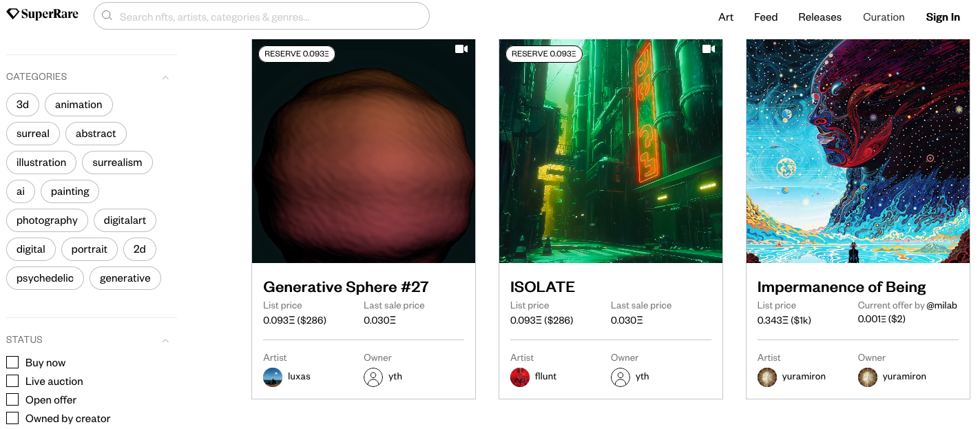Open the Releases menu item
Image resolution: width=980 pixels, height=429 pixels.
pos(820,17)
